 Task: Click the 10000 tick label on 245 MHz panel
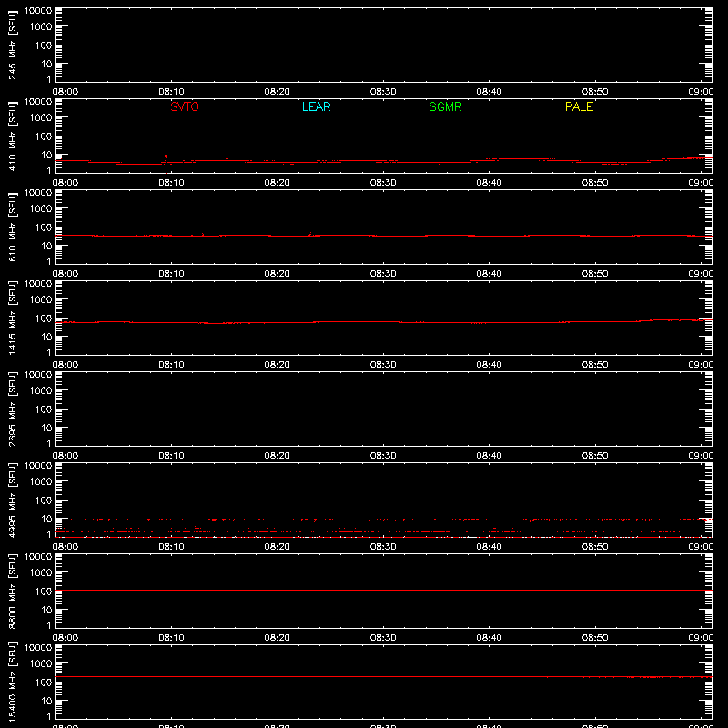[38, 11]
